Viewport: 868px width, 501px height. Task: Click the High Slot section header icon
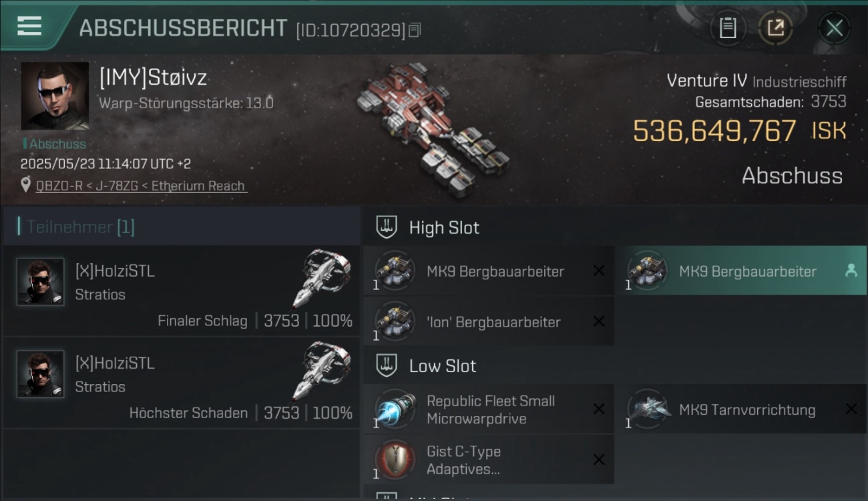tap(387, 227)
